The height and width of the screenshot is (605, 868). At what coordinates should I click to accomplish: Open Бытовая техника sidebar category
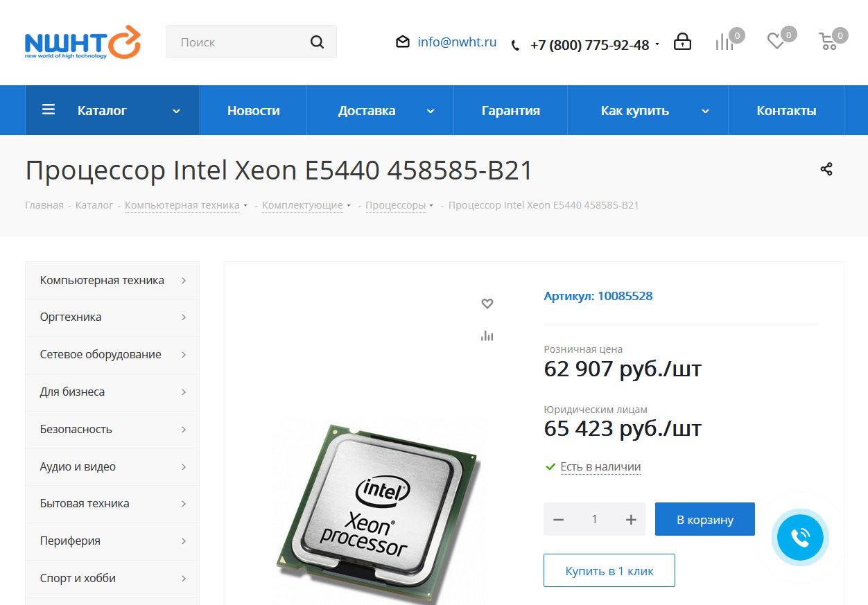pyautogui.click(x=112, y=503)
